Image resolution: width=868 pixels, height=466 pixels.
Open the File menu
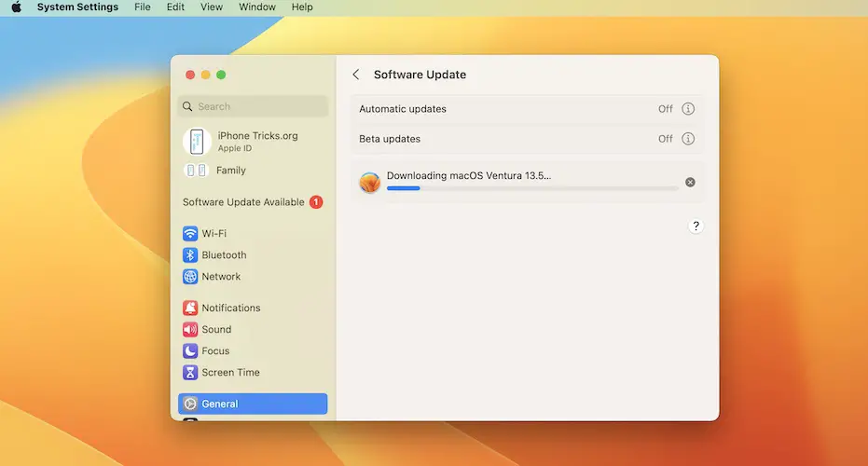pos(142,7)
